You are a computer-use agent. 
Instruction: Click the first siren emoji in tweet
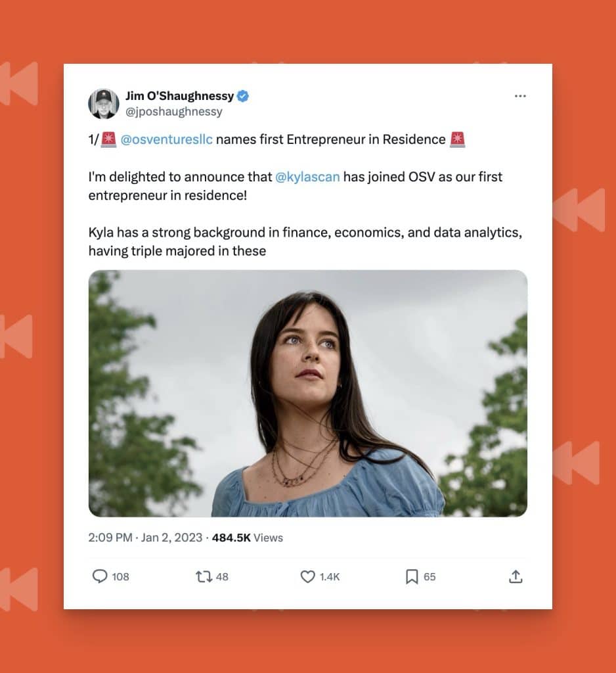point(108,139)
